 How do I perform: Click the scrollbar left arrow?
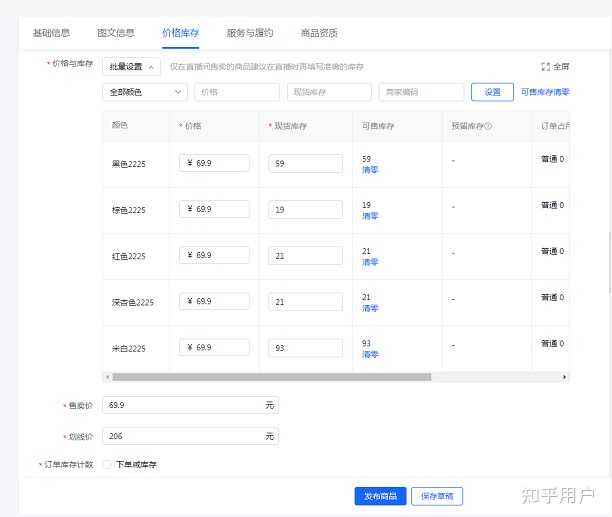(x=107, y=377)
